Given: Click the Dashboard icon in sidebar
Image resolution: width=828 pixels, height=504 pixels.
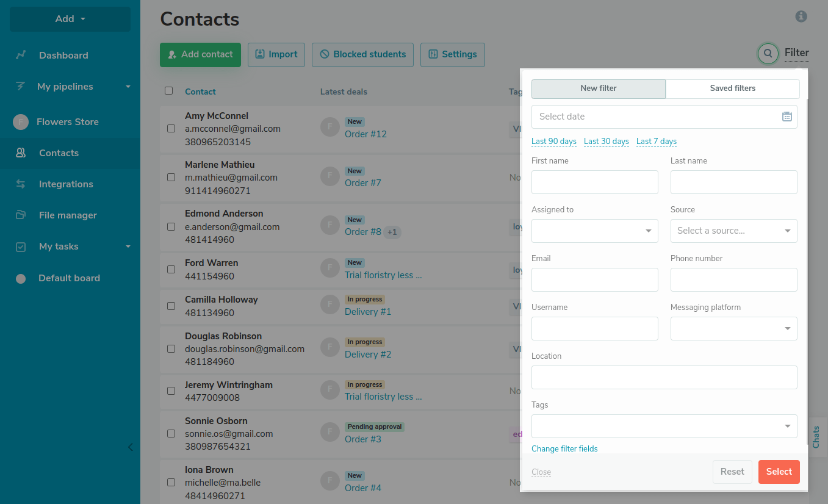Looking at the screenshot, I should point(21,55).
